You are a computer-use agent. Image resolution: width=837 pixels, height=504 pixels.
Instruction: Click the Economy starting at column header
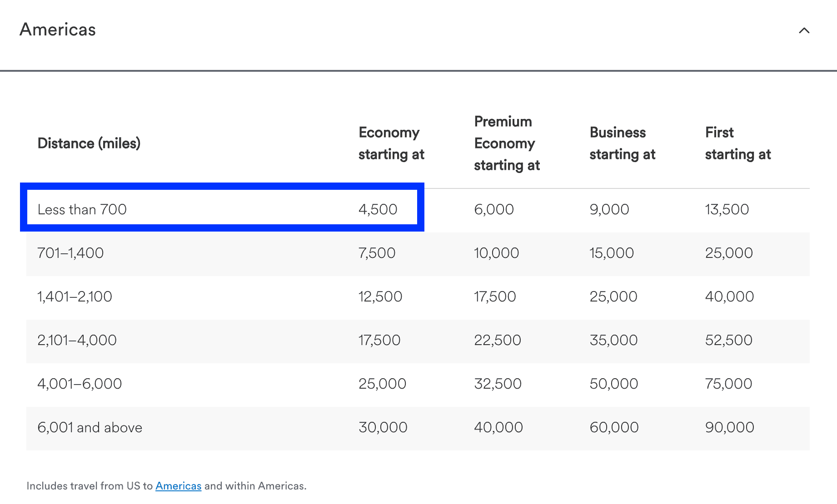pyautogui.click(x=391, y=143)
